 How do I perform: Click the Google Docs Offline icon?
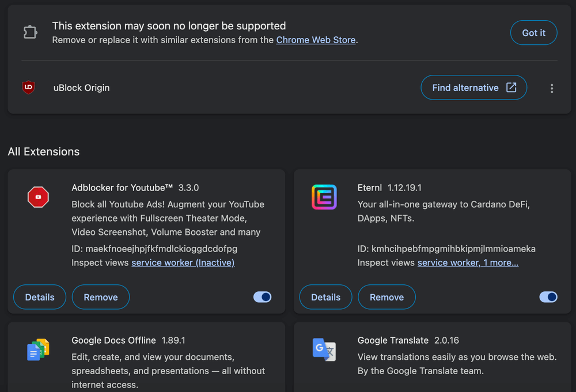(x=37, y=349)
